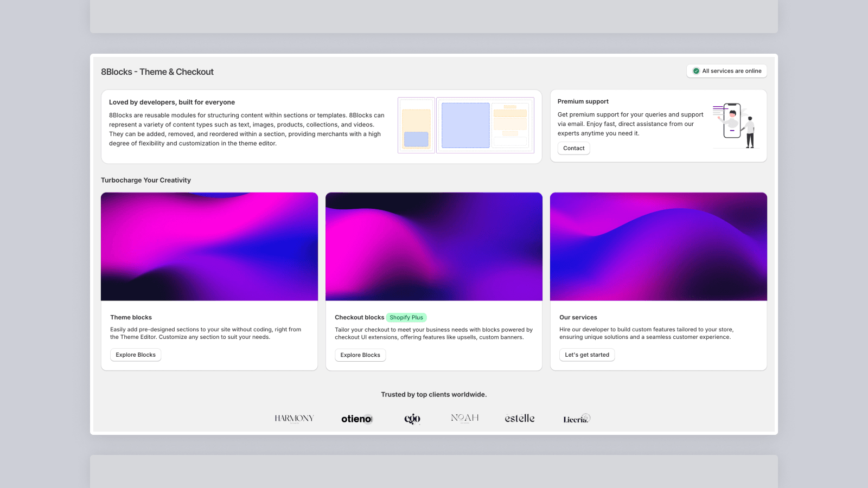Click the otieno client logo
Screen dimensions: 868x488
click(x=356, y=419)
